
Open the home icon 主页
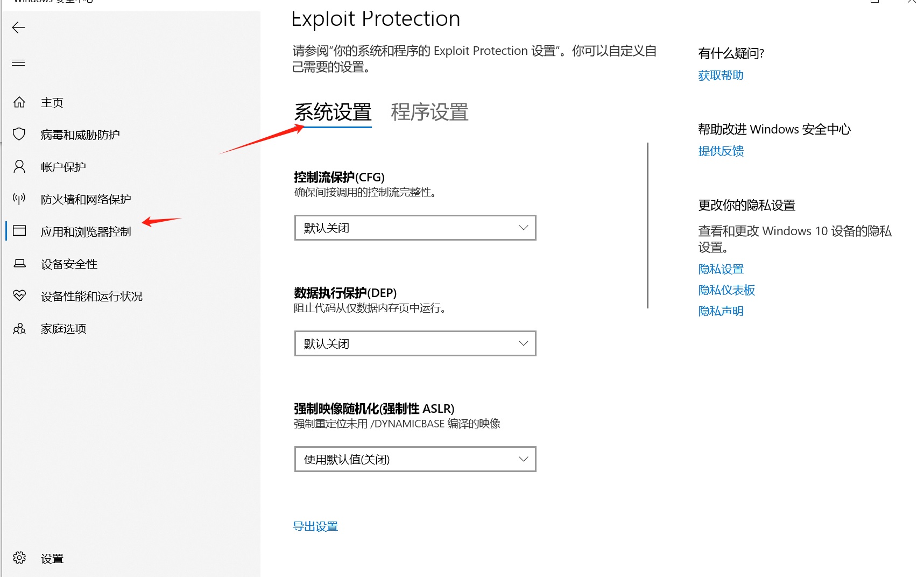[19, 102]
